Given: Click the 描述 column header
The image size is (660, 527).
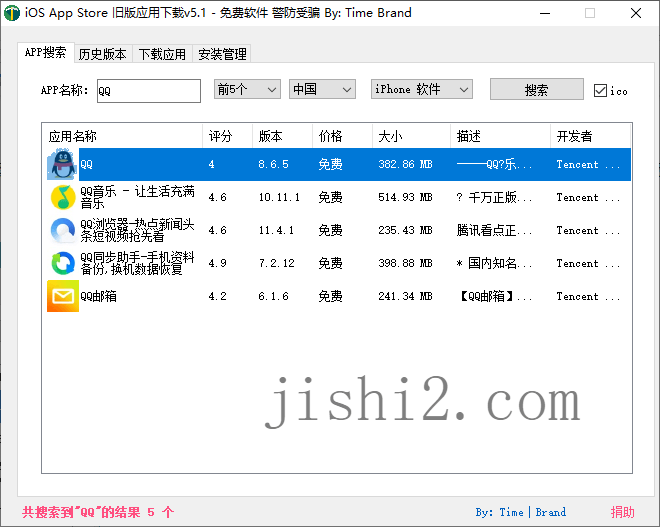Looking at the screenshot, I should tap(500, 136).
